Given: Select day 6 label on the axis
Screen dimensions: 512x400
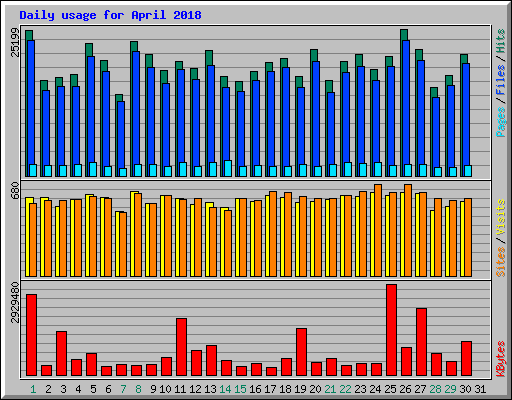Looking at the screenshot, I should pyautogui.click(x=108, y=389).
